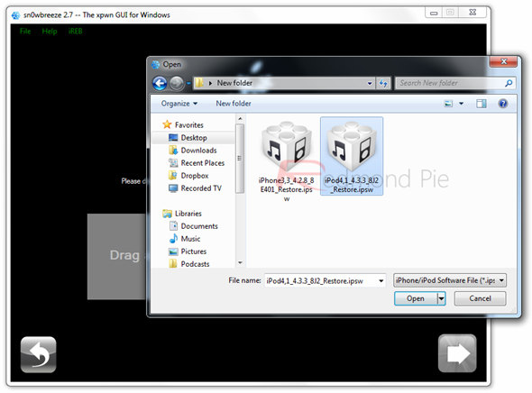Screen dimensions: 532x393
Task: Toggle the preview pane icon
Action: (x=482, y=104)
